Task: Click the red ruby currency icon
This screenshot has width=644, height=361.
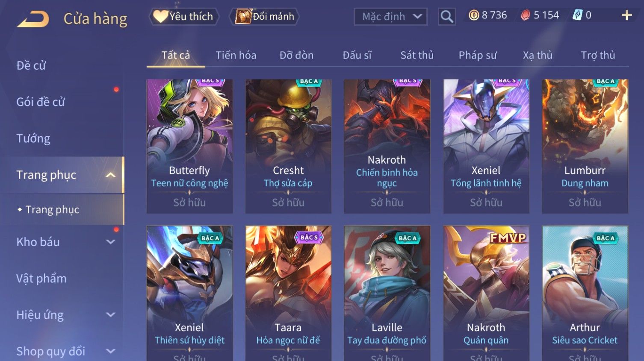Action: tap(525, 15)
